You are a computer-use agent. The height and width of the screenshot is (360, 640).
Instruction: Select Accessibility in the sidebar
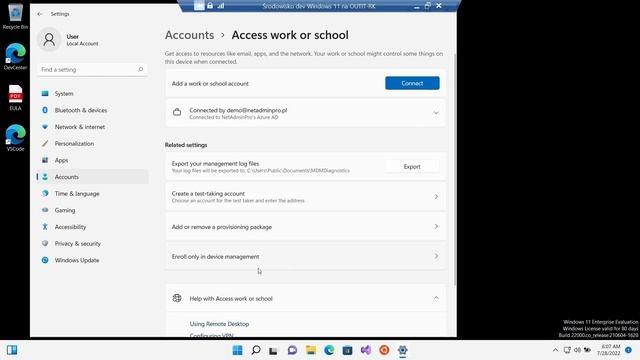coord(93,227)
